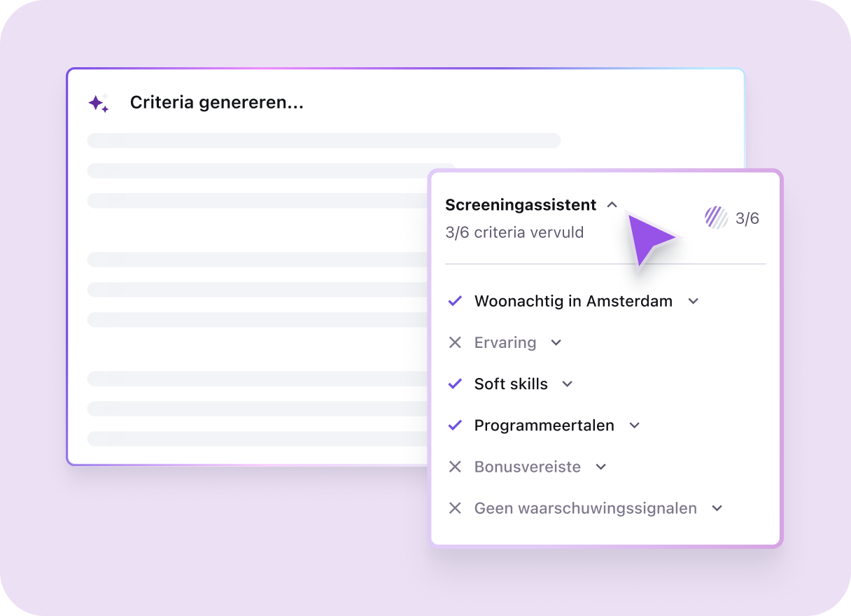This screenshot has width=851, height=616.
Task: Click the 3/6 criteria vervuld text
Action: coord(514,232)
